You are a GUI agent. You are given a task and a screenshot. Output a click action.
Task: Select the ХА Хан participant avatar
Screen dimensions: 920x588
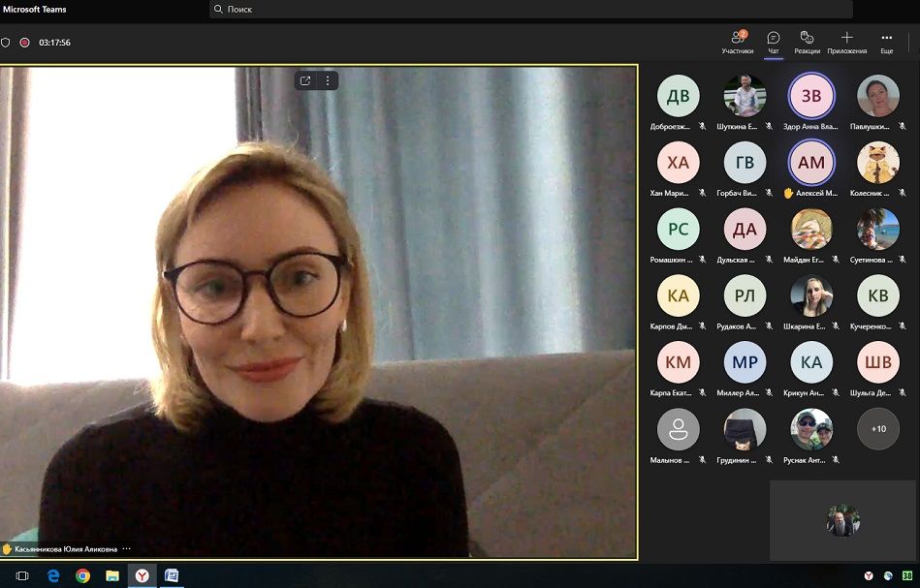pyautogui.click(x=678, y=163)
